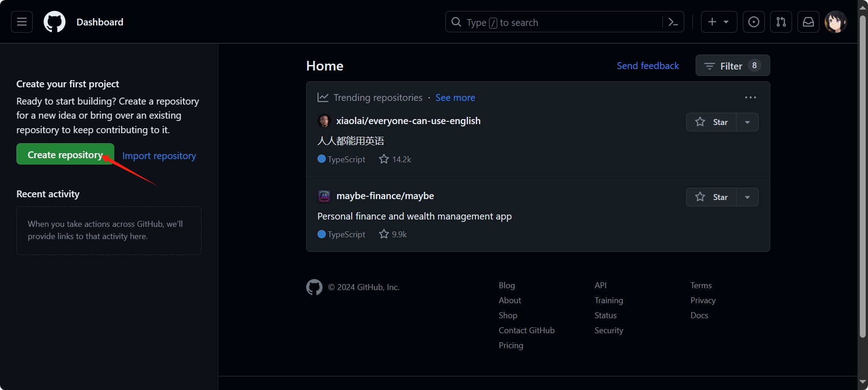Click the 'Recent activity' heading

tap(48, 194)
